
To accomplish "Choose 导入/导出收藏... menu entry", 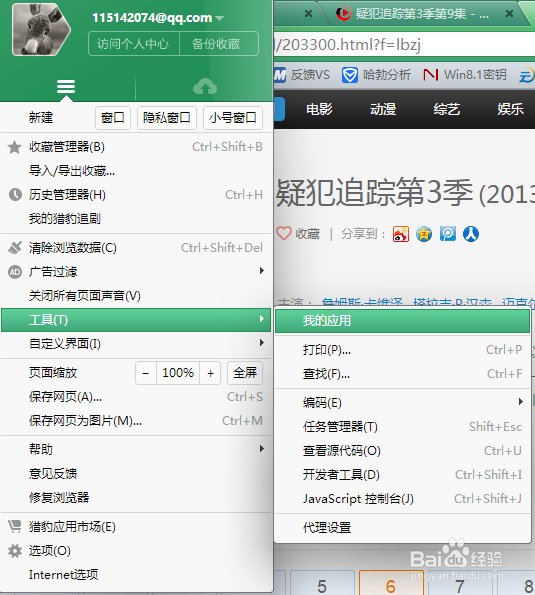I will (x=136, y=171).
